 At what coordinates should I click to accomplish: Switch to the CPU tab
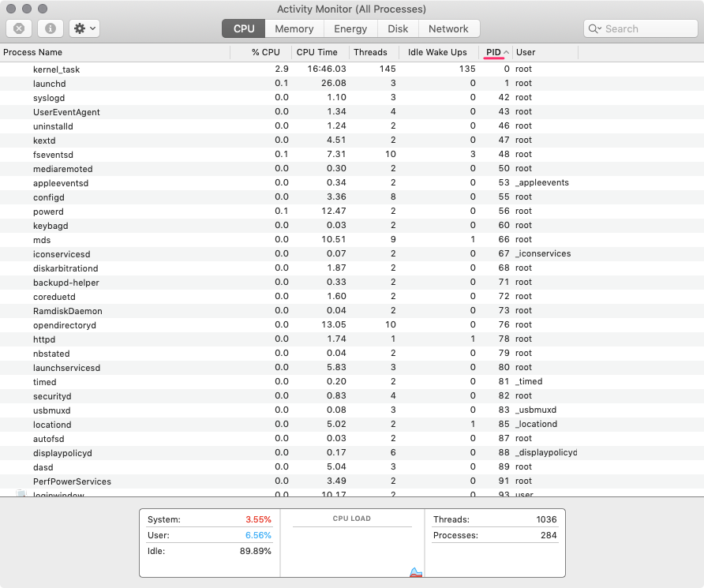pyautogui.click(x=244, y=28)
